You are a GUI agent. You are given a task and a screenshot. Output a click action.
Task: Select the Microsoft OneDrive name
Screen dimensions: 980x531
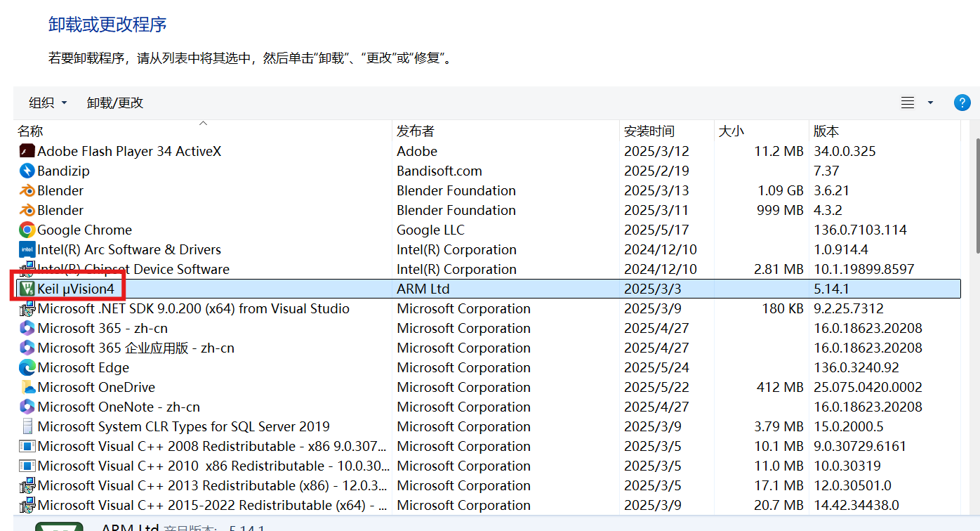coord(96,387)
